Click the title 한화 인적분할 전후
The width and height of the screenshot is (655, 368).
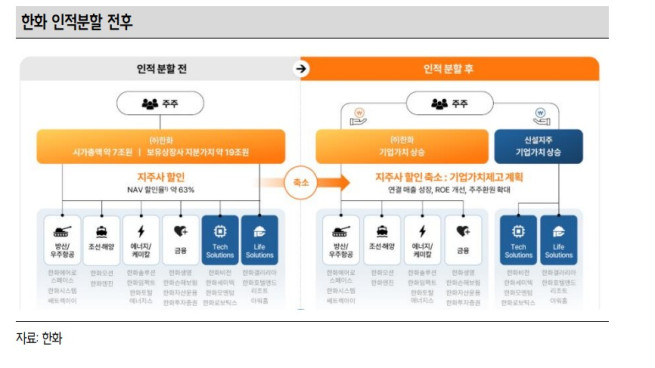point(76,22)
